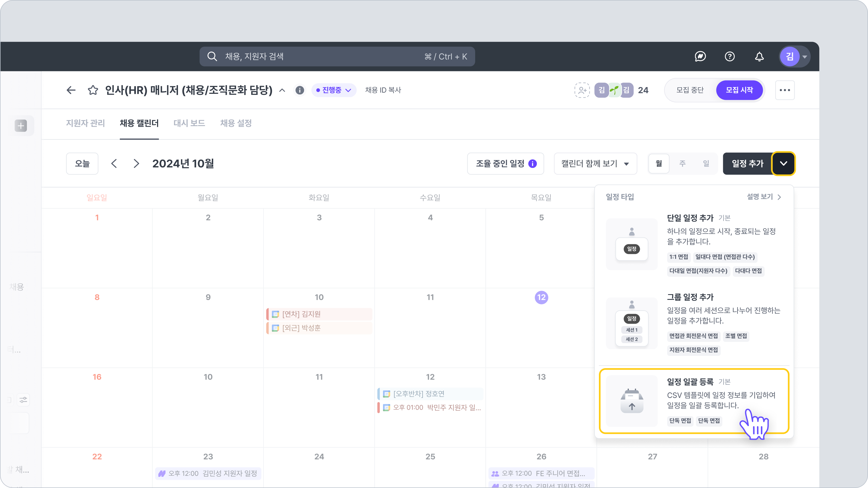This screenshot has height=488, width=868.
Task: Expand 캘린더 함께 보기 dropdown
Action: pos(595,163)
